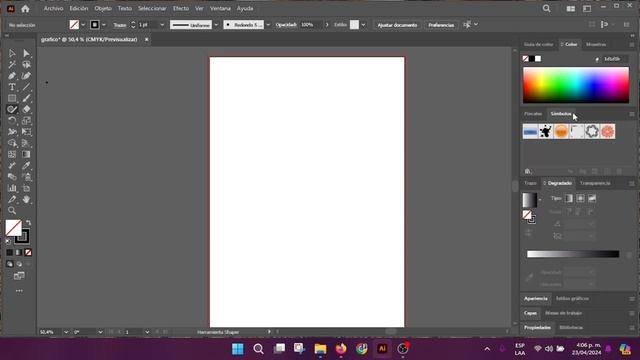Choose Freeform gradient type
The image size is (640, 360).
click(592, 198)
